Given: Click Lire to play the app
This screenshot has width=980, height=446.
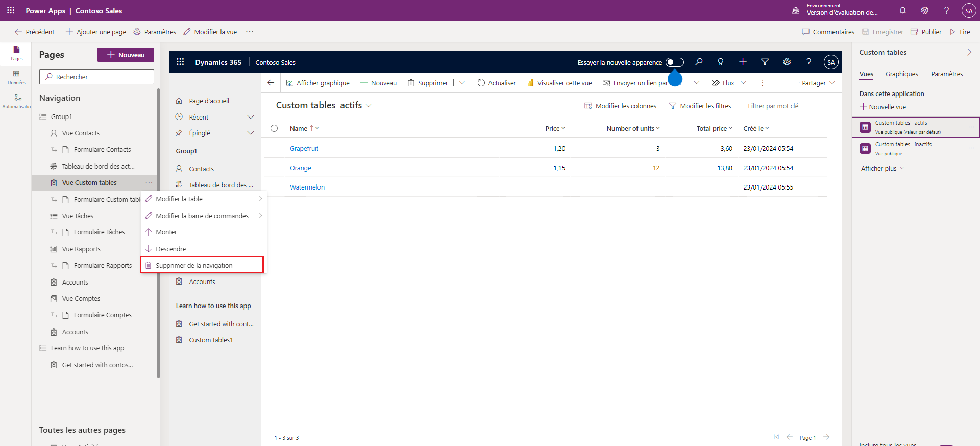Looking at the screenshot, I should point(960,32).
